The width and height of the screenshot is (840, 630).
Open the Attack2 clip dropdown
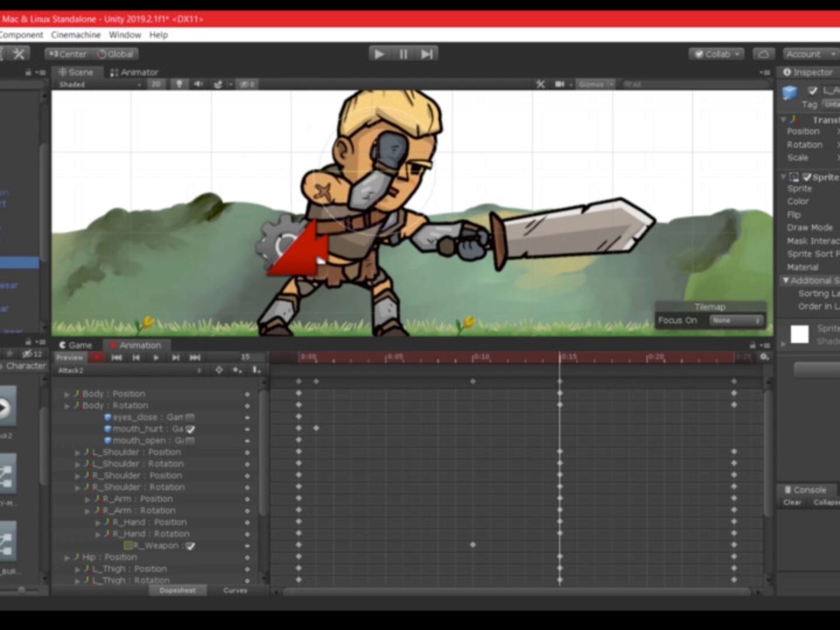tap(129, 370)
